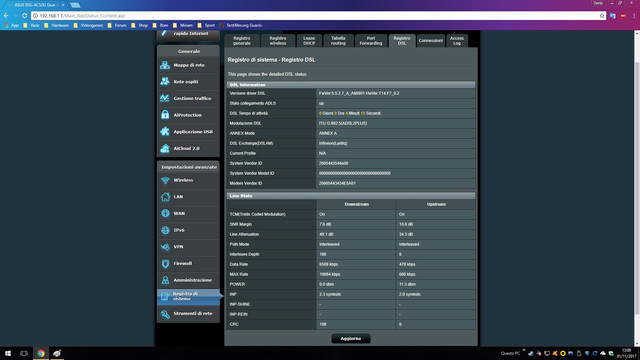The width and height of the screenshot is (640, 360).
Task: Click cloud tray icon in taskbar
Action: point(603,353)
